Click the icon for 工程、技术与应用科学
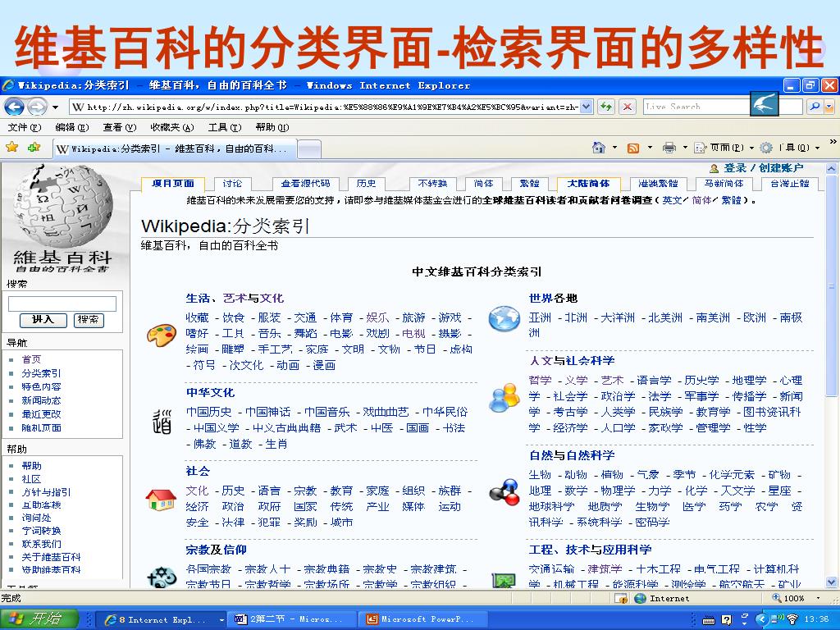 click(x=504, y=581)
